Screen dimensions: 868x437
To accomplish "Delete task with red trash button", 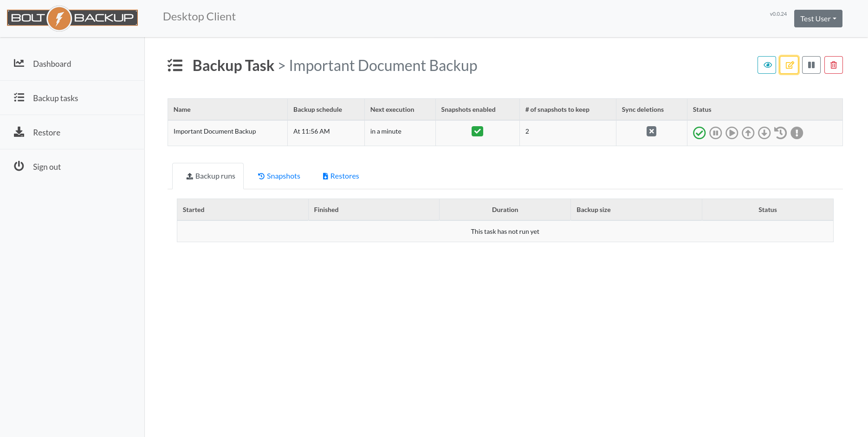I will 833,65.
